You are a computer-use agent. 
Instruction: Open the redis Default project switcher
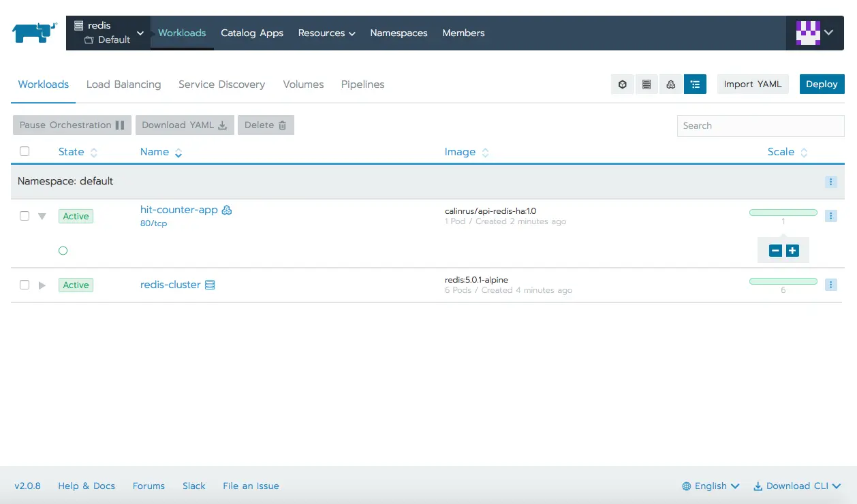109,33
